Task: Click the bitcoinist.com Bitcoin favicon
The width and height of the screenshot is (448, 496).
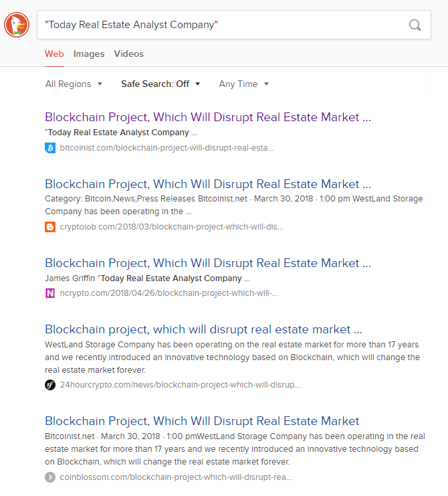Action: (x=50, y=148)
